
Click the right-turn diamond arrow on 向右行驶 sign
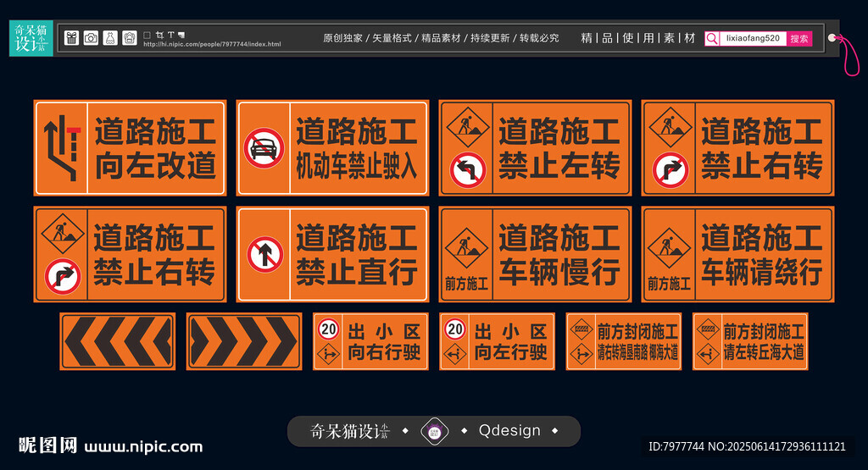coord(328,353)
